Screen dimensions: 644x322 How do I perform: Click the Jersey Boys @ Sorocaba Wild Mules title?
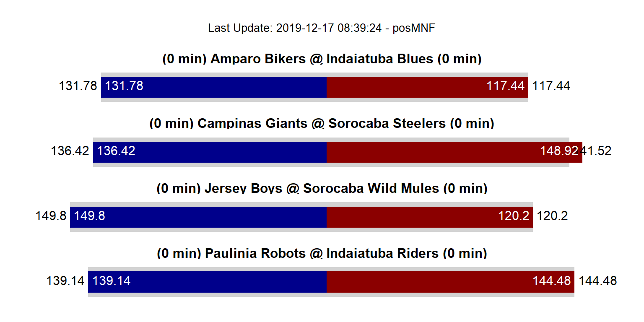click(322, 189)
